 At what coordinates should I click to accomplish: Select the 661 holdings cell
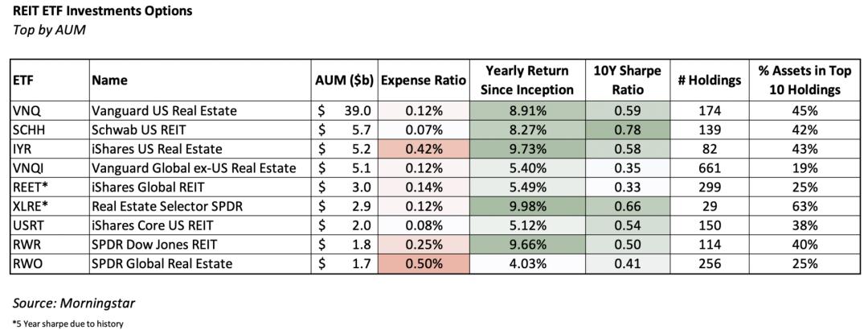708,167
